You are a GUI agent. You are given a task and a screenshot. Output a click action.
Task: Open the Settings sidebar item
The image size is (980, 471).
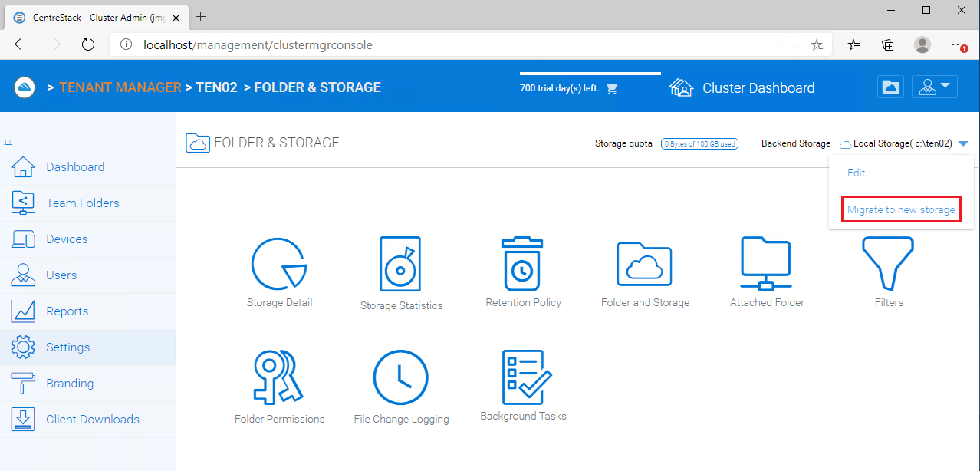coord(87,347)
